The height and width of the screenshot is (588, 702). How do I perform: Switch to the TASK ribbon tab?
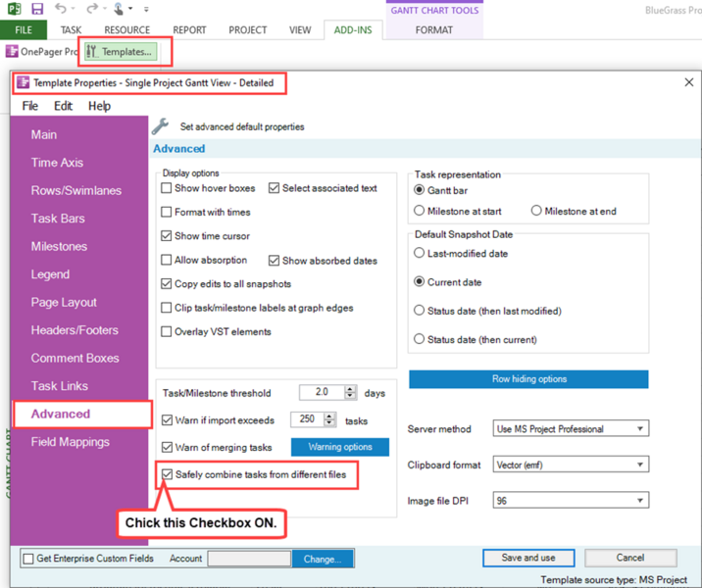click(71, 30)
